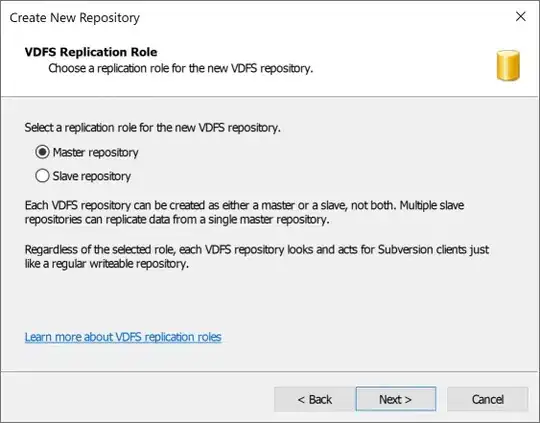Click the paragraph starting "Each VDFS repository"

point(244,212)
